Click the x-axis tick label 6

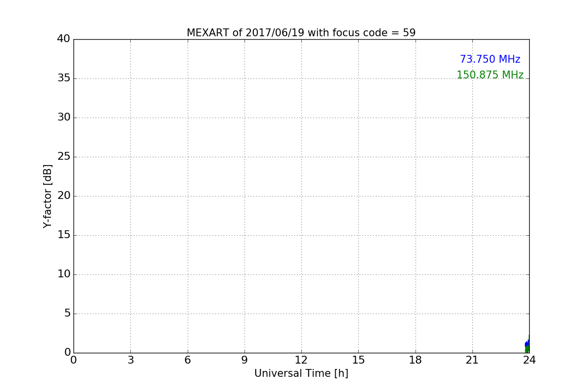pos(187,360)
